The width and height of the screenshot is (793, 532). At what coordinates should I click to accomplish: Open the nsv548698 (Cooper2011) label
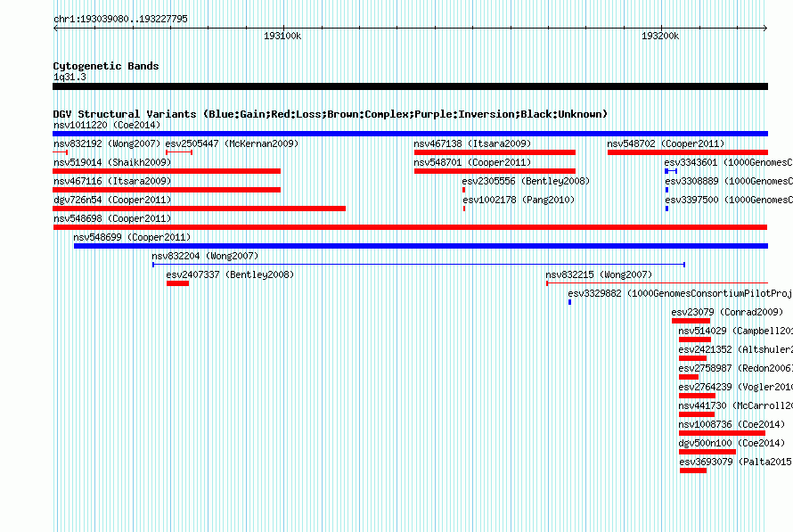pos(112,218)
